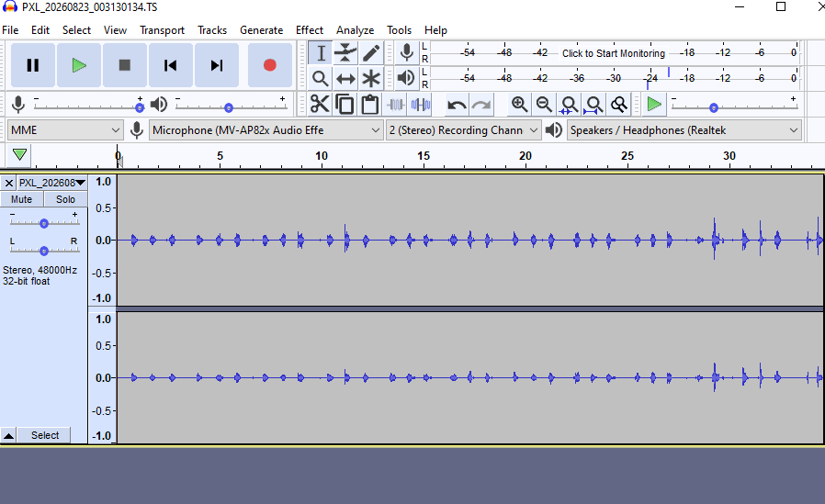Viewport: 825px width, 504px height.
Task: Click the Zoom Toggle icon
Action: click(x=619, y=104)
